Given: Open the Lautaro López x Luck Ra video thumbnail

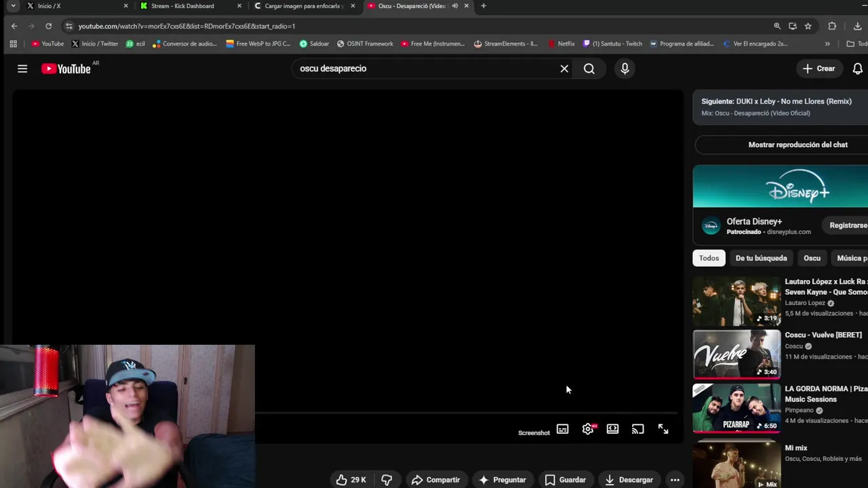Looking at the screenshot, I should click(736, 300).
